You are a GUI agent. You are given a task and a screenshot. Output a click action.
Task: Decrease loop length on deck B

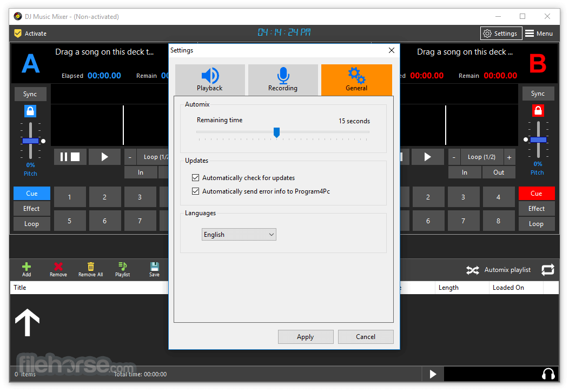coord(454,157)
